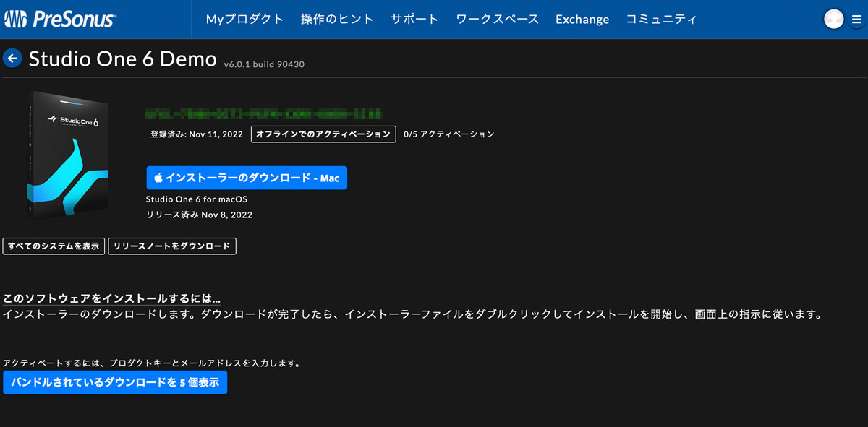Show the 5 bundled downloads
The height and width of the screenshot is (427, 868).
115,382
